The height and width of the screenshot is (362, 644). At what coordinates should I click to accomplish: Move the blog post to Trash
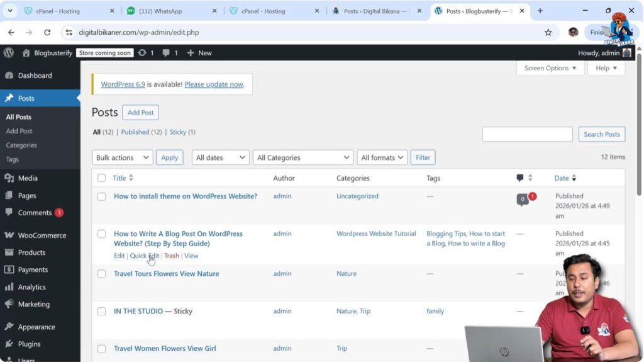click(x=172, y=256)
